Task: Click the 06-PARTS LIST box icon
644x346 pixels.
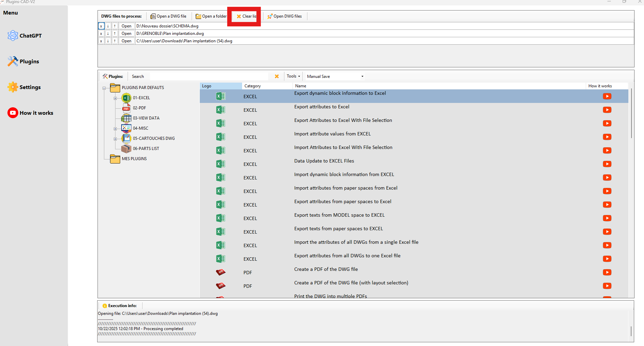Action: [x=126, y=149]
